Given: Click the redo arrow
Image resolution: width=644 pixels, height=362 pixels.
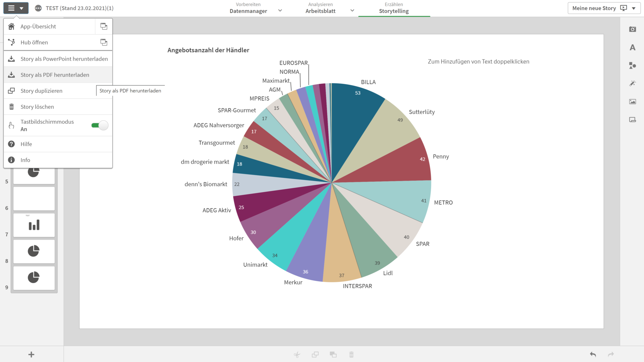Looking at the screenshot, I should click(x=611, y=354).
